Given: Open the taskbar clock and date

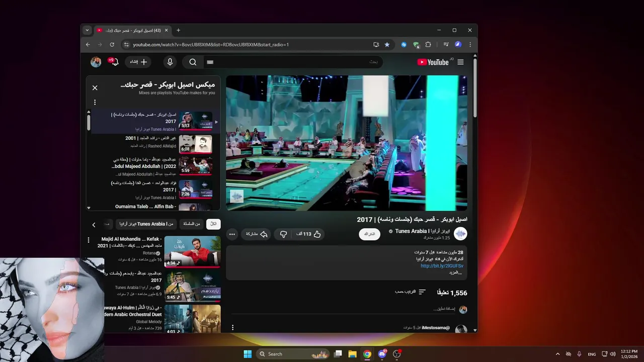Looking at the screenshot, I should coord(629,354).
